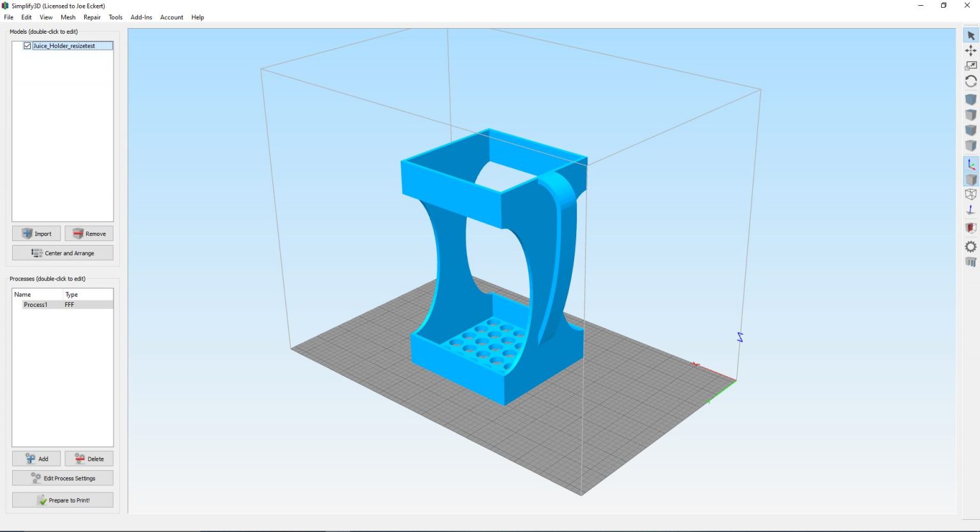Select the scale model tool
The height and width of the screenshot is (532, 980).
tap(970, 65)
